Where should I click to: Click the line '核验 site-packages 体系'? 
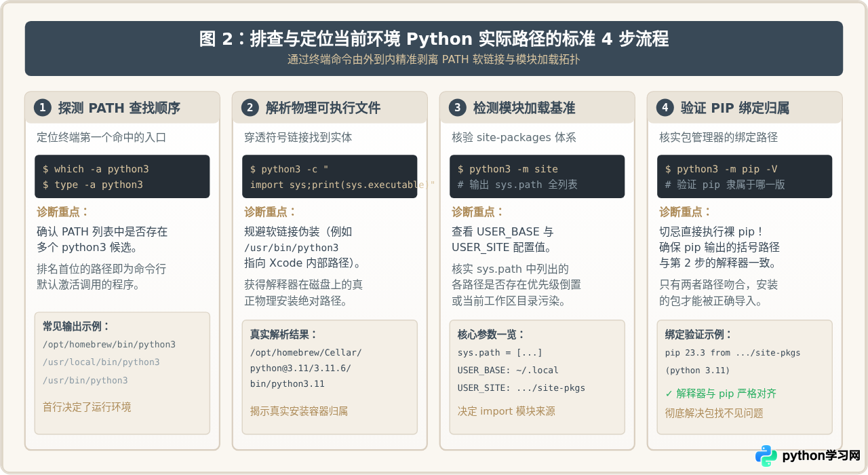click(x=514, y=137)
